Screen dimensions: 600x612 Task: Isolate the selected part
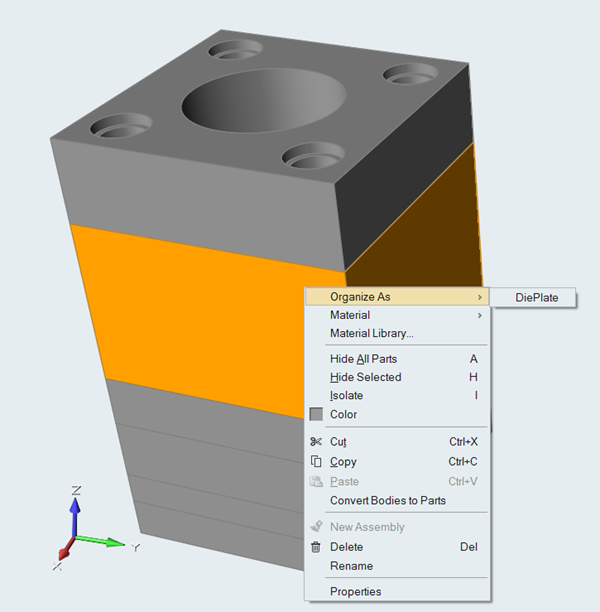(x=346, y=396)
